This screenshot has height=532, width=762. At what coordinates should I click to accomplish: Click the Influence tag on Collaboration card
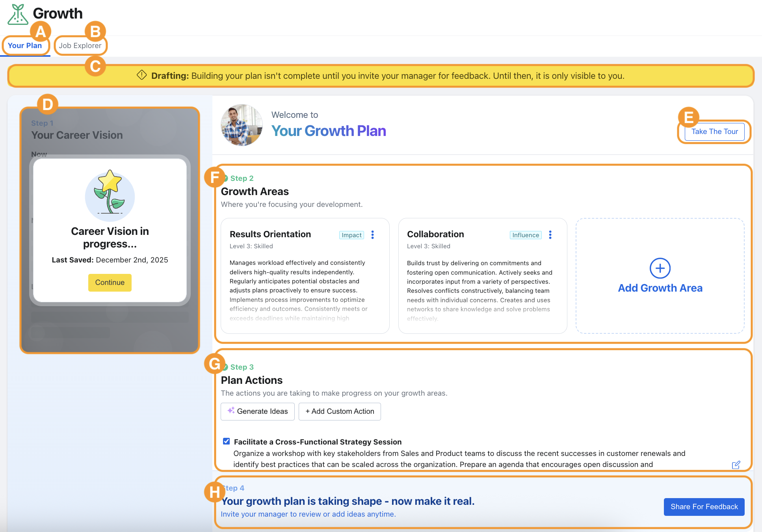(525, 235)
